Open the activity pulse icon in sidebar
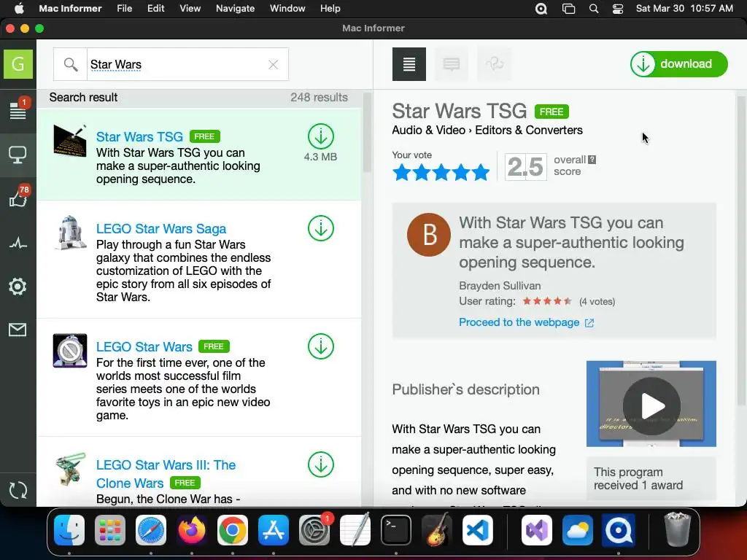 tap(18, 244)
